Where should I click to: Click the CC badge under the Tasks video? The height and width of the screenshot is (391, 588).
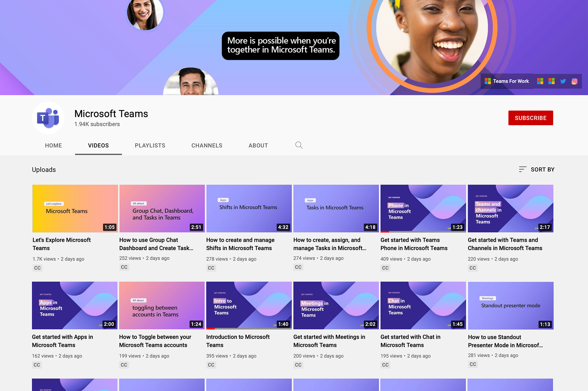click(x=298, y=267)
